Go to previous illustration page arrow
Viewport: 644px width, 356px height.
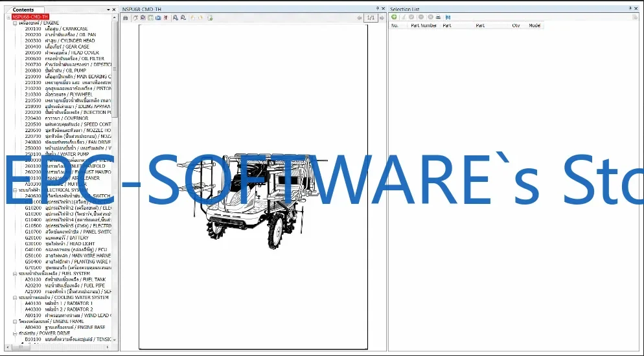click(x=360, y=18)
